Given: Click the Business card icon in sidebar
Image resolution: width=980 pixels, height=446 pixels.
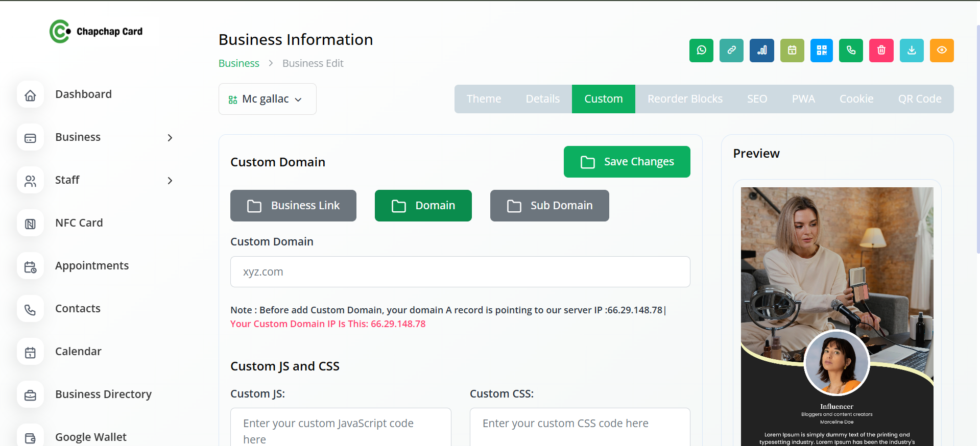Looking at the screenshot, I should 30,138.
